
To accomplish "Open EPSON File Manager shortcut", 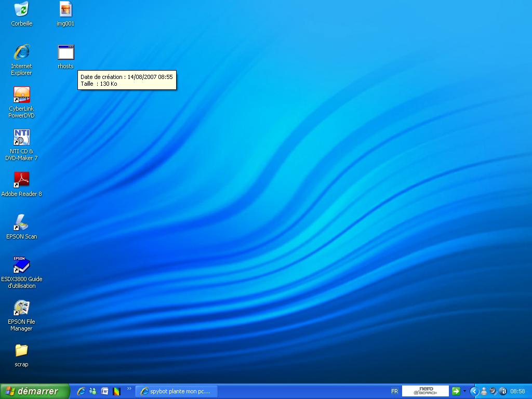I will tap(22, 308).
